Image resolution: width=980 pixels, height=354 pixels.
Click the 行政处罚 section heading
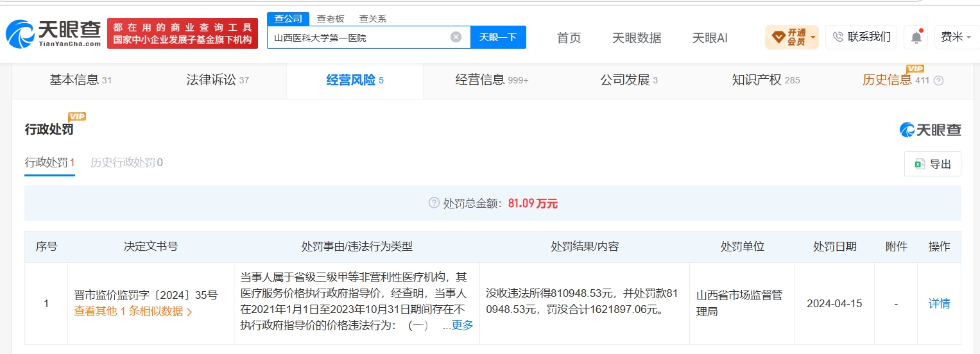click(x=49, y=130)
